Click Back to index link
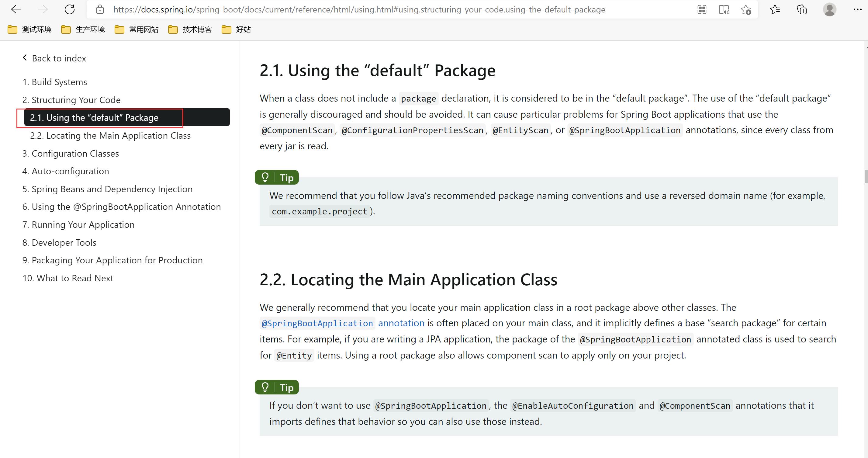This screenshot has width=868, height=458. tap(54, 58)
